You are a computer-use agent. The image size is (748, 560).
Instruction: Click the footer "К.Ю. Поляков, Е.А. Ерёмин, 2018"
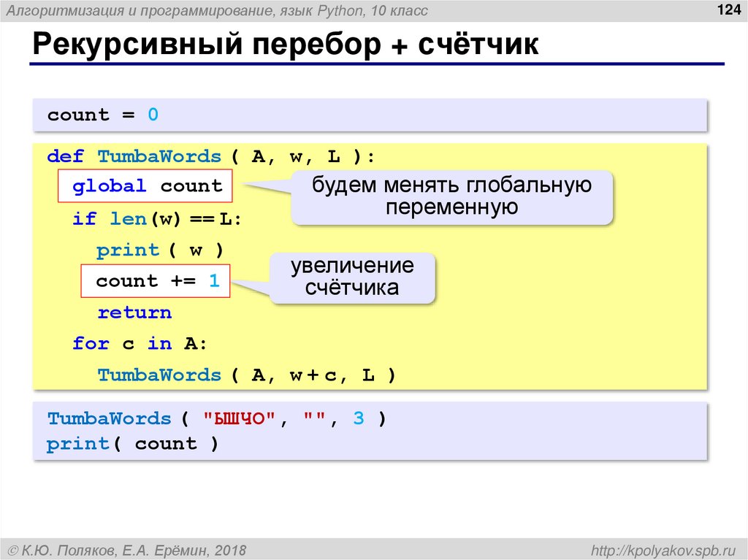click(127, 551)
